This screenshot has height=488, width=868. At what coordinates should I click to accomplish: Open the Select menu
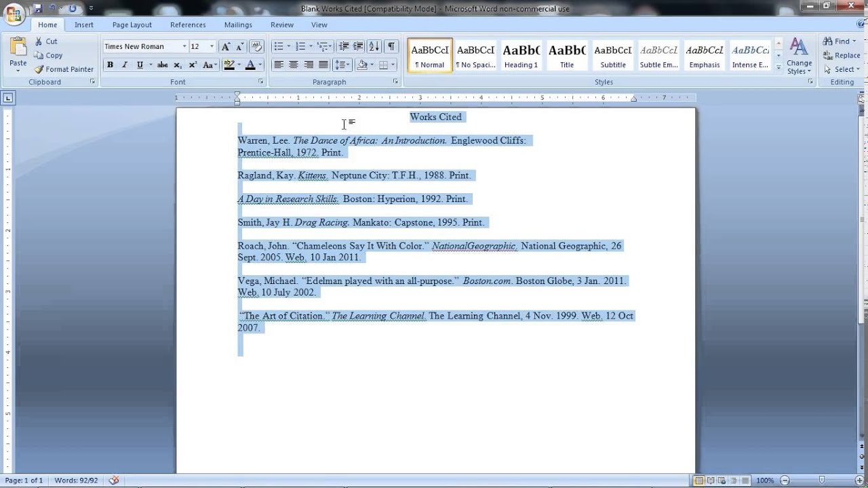[841, 69]
